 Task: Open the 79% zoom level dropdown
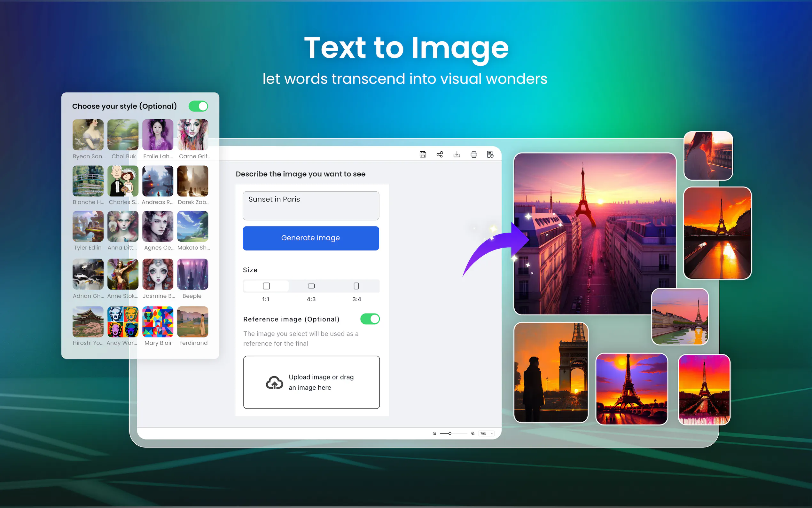click(486, 433)
